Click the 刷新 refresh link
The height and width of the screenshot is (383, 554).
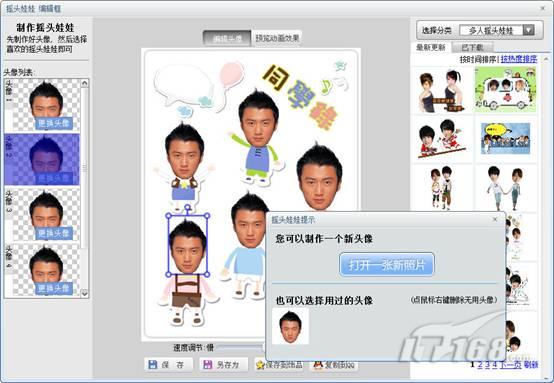coord(531,364)
